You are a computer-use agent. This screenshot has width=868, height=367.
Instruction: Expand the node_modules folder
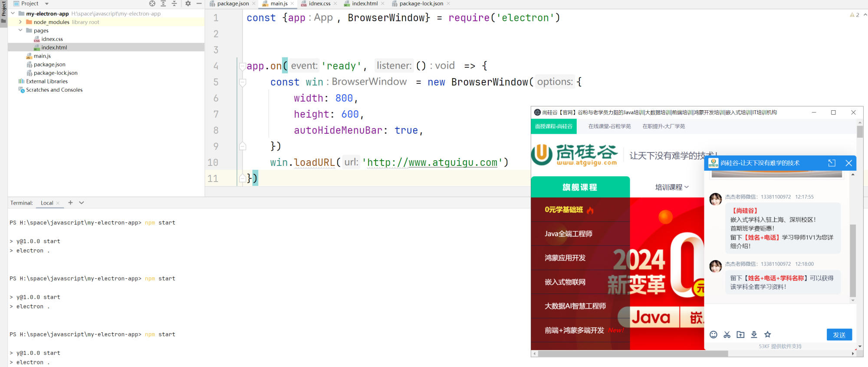(x=20, y=22)
